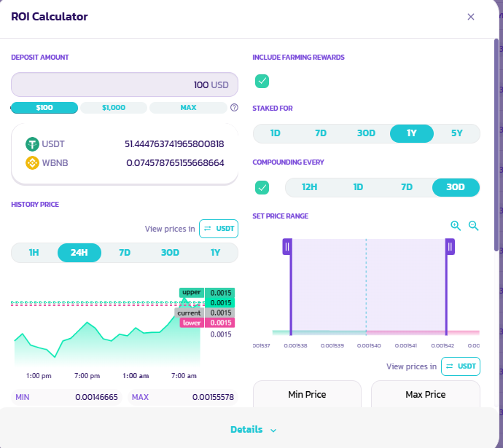
Task: Close the ROI Calculator dialog
Action: [x=471, y=17]
